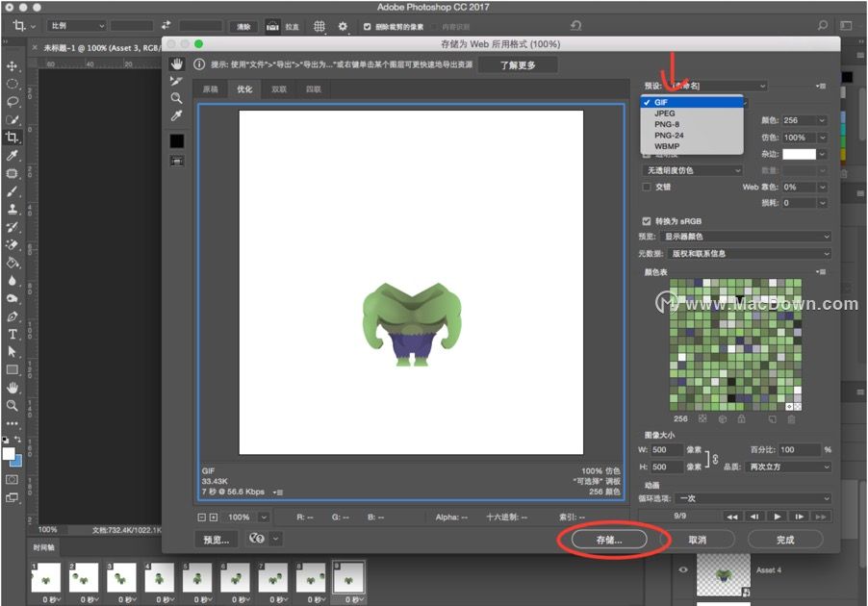Click the 取消 cancel button
The image size is (868, 606).
point(698,540)
